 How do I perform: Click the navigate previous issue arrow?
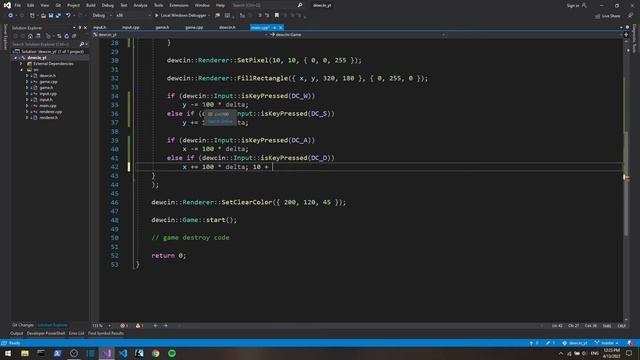click(156, 326)
